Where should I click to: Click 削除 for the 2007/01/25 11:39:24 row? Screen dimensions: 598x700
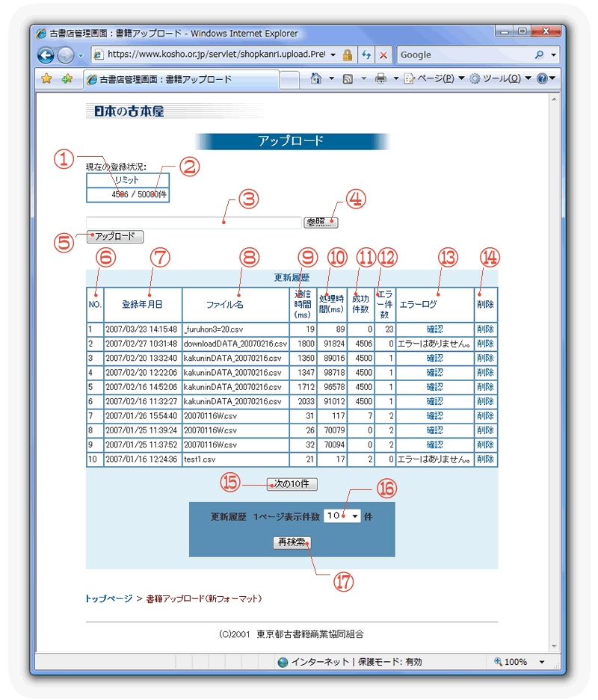[x=485, y=430]
